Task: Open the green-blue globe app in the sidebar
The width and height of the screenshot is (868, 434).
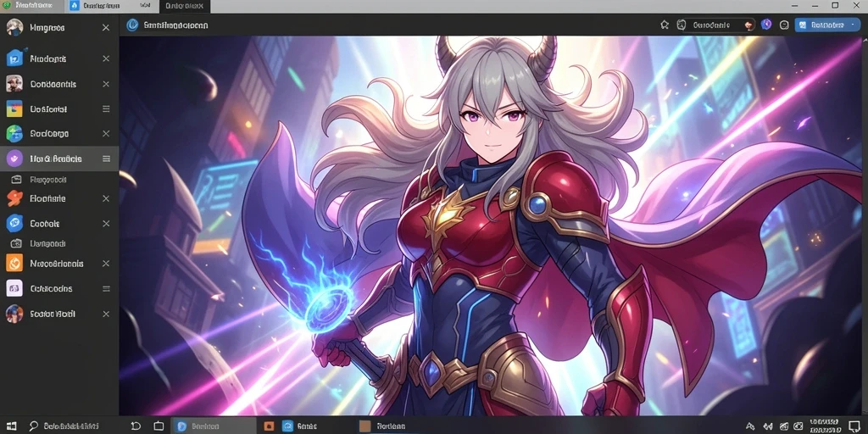Action: (x=14, y=133)
